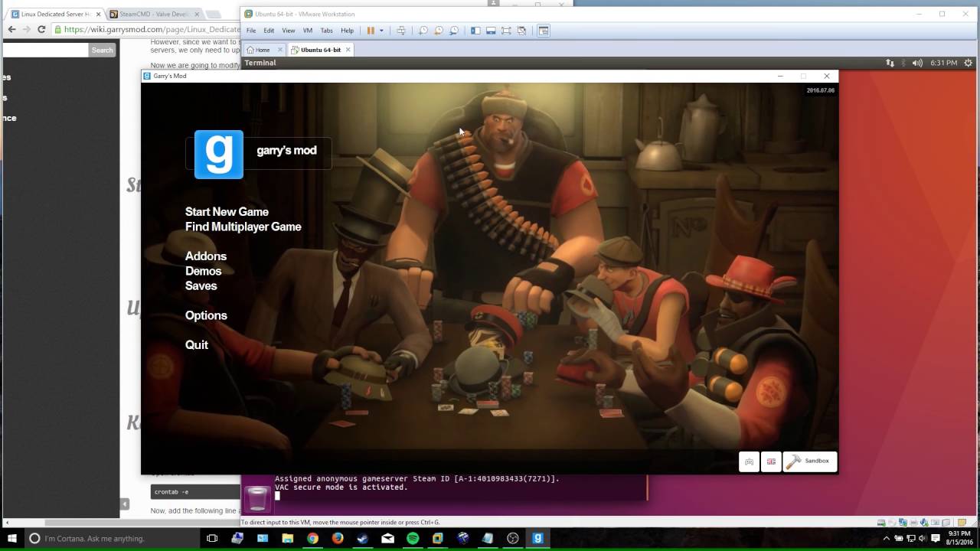Click the VMware pause VM button
This screenshot has height=551, width=980.
tap(371, 31)
